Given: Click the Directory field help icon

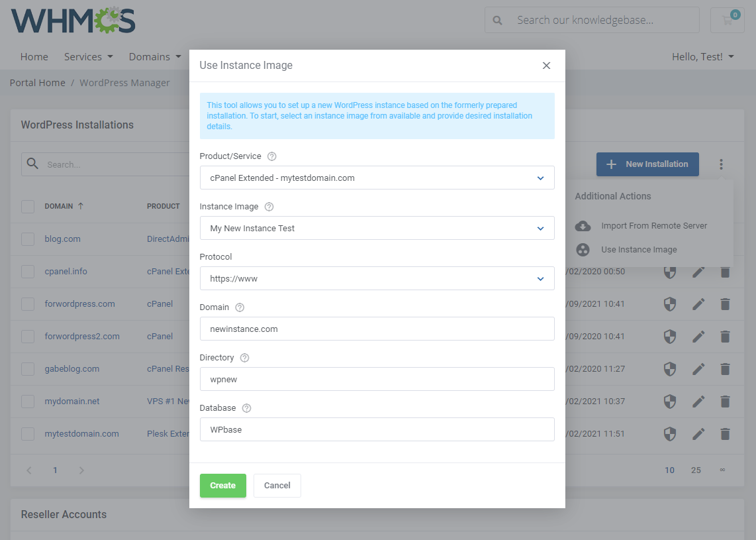Looking at the screenshot, I should point(244,358).
